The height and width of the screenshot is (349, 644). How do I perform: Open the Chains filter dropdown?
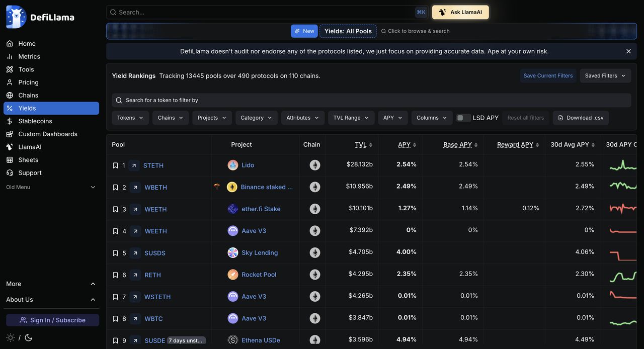(171, 118)
